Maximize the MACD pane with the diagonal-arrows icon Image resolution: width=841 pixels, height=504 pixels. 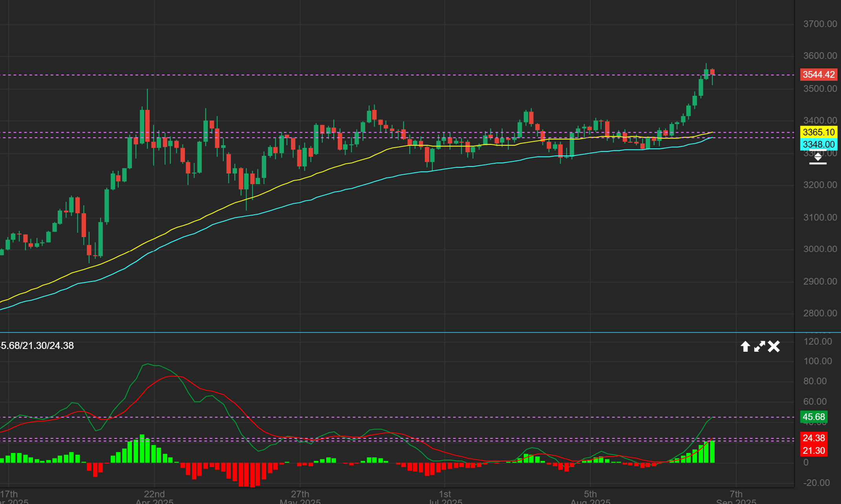(x=759, y=347)
